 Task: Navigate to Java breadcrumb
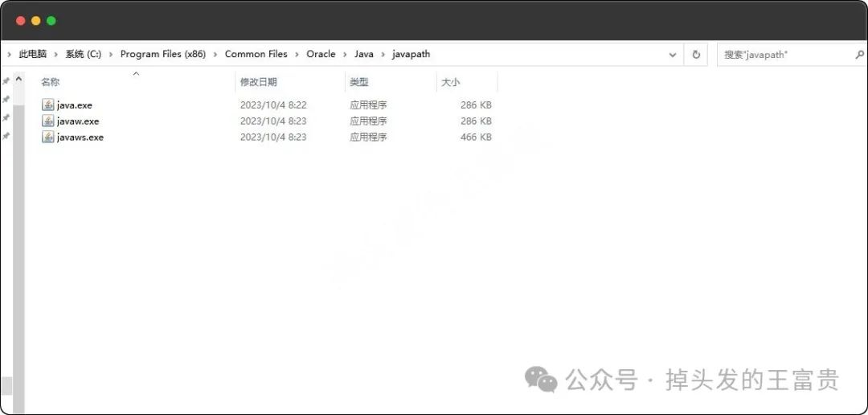pyautogui.click(x=364, y=55)
